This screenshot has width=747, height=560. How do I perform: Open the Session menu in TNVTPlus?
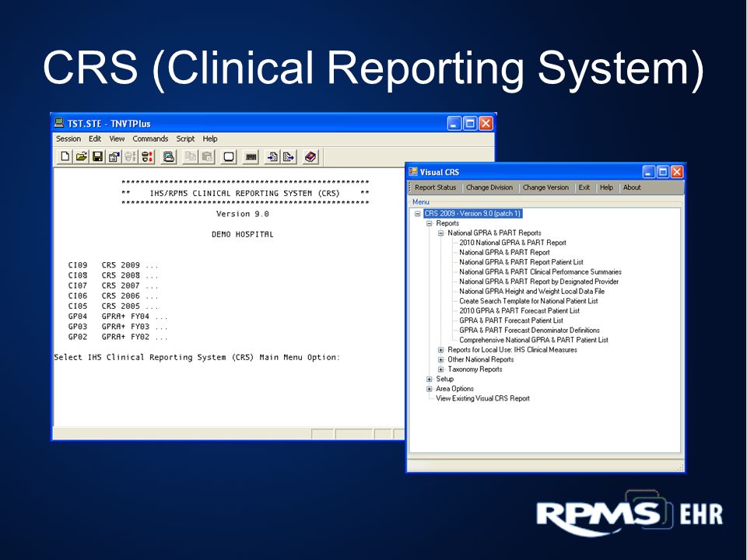[68, 138]
